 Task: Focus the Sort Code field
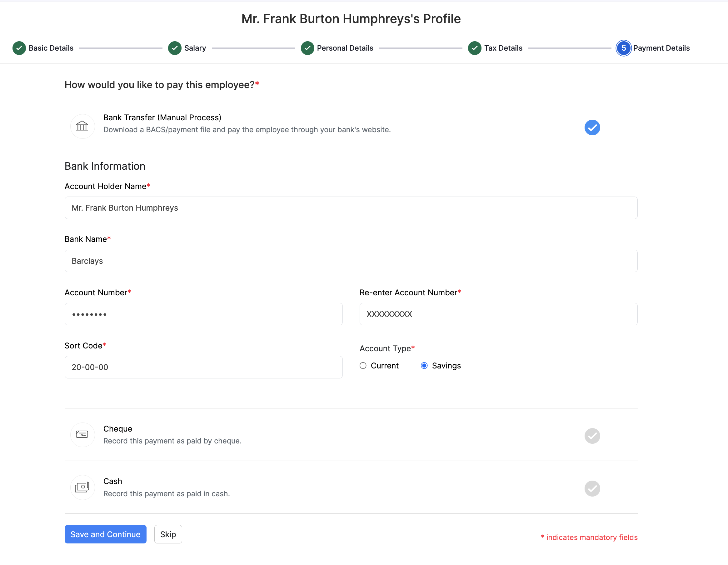(204, 367)
